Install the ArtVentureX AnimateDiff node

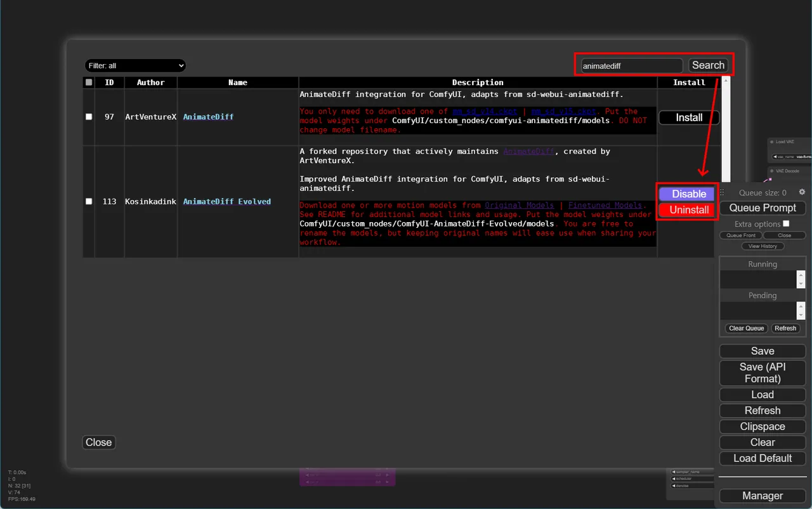pyautogui.click(x=689, y=117)
